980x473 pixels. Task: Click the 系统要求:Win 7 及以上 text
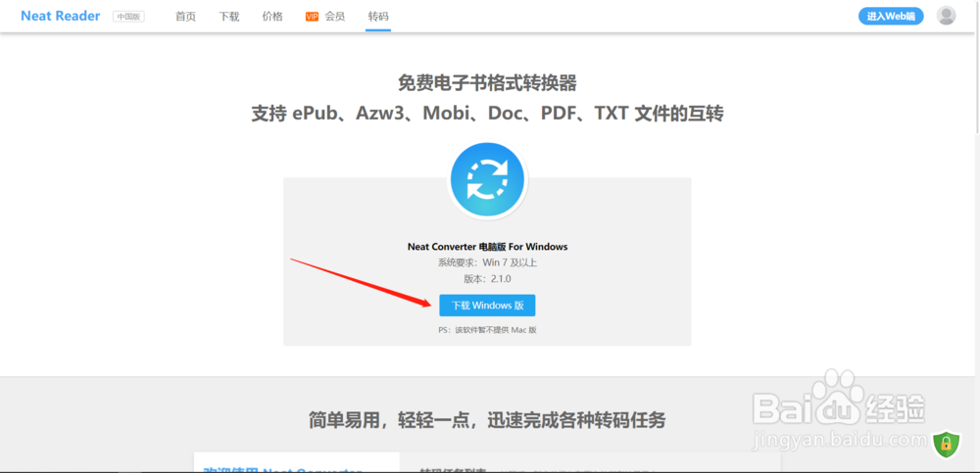click(x=487, y=263)
